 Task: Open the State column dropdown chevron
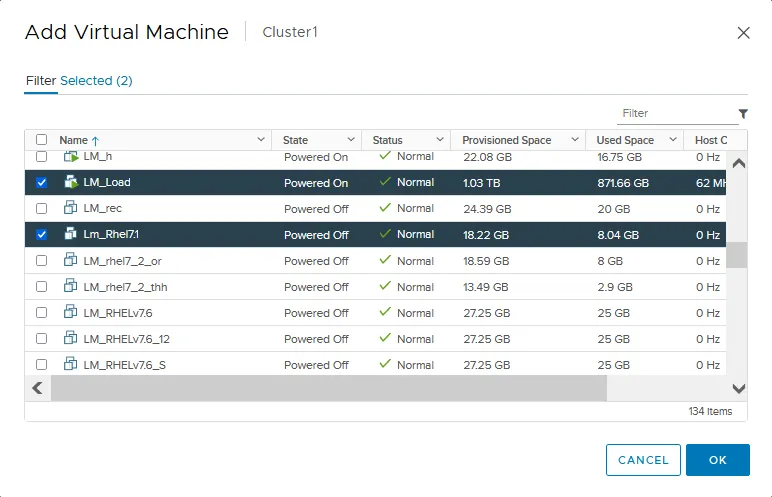[351, 140]
